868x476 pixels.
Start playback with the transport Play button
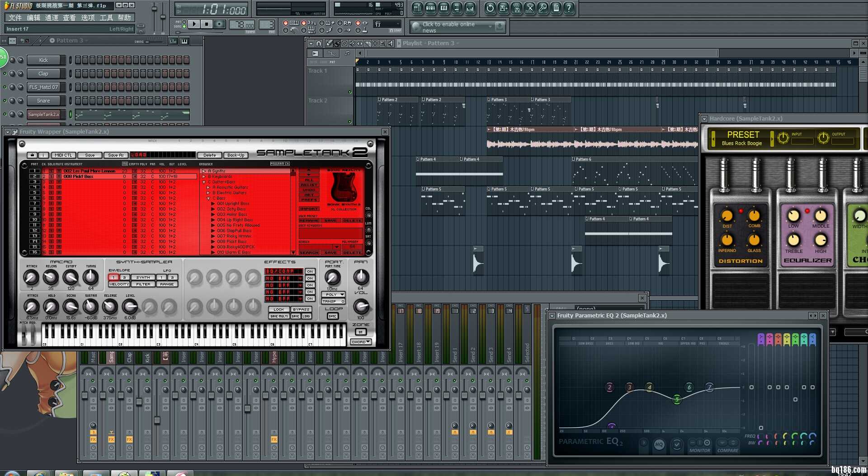coord(194,24)
